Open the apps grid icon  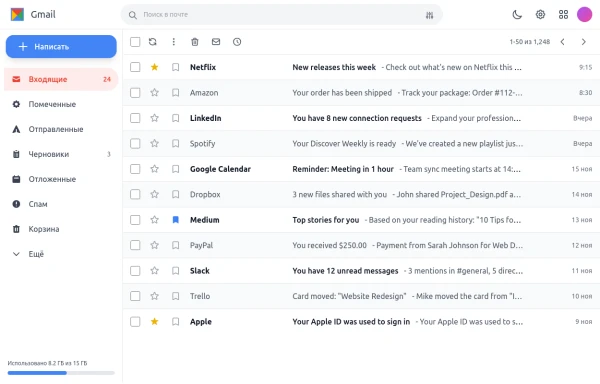(x=563, y=15)
